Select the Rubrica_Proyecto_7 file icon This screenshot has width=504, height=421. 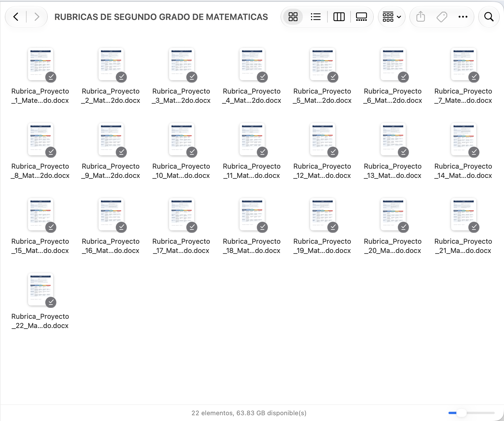pos(464,64)
